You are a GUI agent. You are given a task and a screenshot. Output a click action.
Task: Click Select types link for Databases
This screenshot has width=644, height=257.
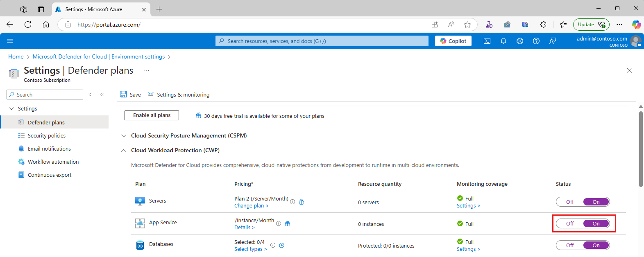tap(250, 249)
